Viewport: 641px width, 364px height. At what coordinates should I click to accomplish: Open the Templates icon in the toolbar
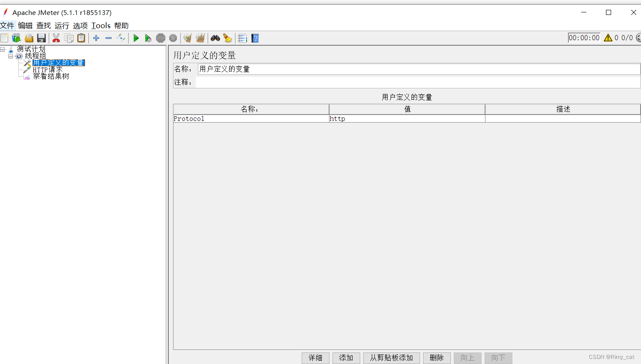(16, 38)
